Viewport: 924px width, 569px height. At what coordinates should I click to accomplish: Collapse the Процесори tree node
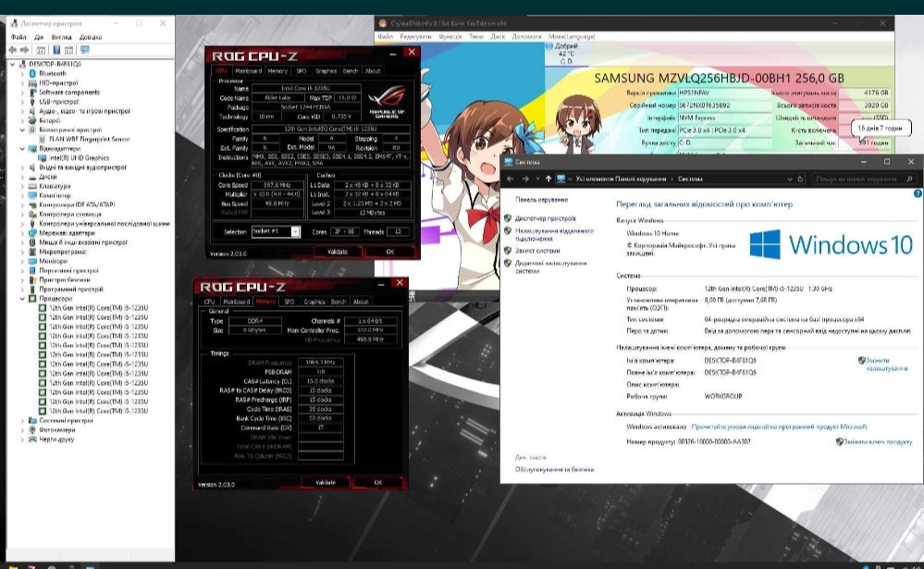point(22,299)
